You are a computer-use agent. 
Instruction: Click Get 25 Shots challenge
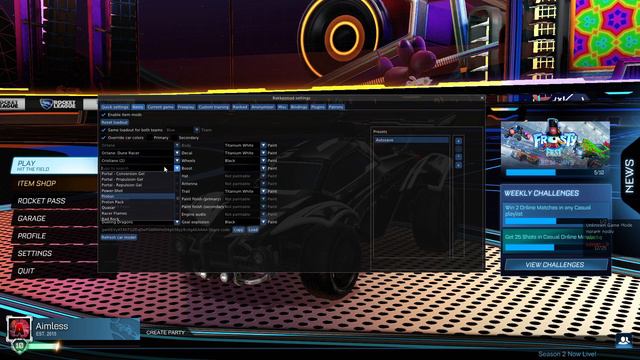pyautogui.click(x=556, y=242)
